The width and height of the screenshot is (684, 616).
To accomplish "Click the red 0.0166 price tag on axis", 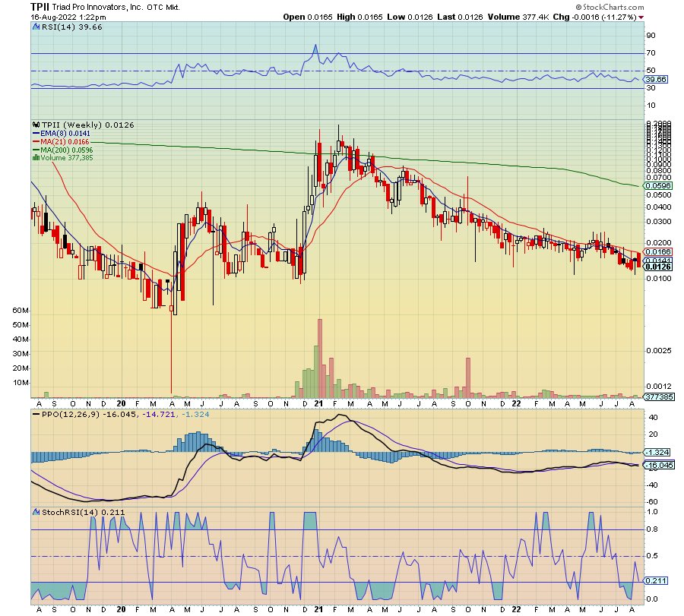I will 659,252.
